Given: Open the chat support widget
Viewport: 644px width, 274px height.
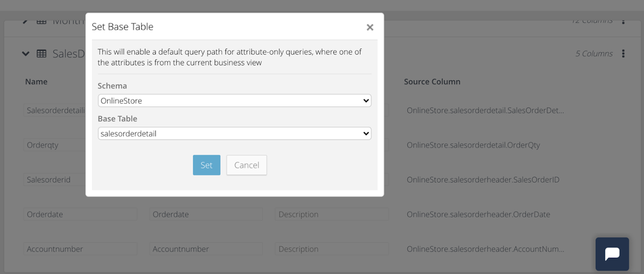Looking at the screenshot, I should 612,253.
